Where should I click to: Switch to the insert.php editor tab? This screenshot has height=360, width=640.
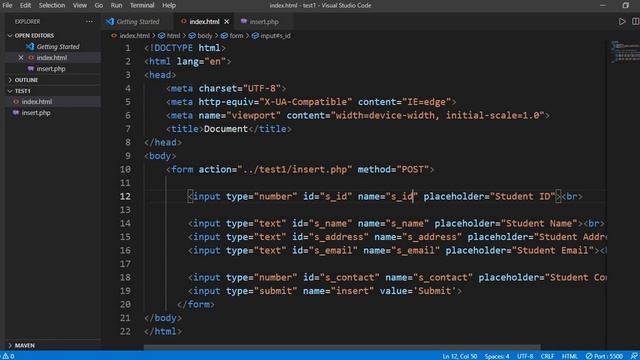pos(264,22)
